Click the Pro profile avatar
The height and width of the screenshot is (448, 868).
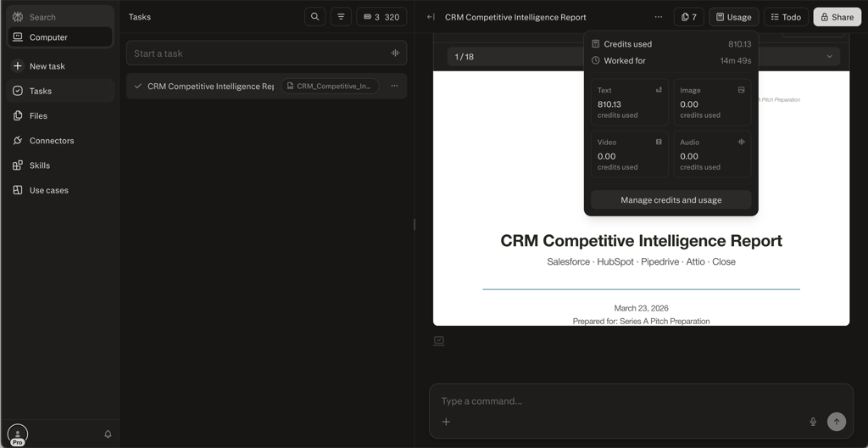pos(18,434)
